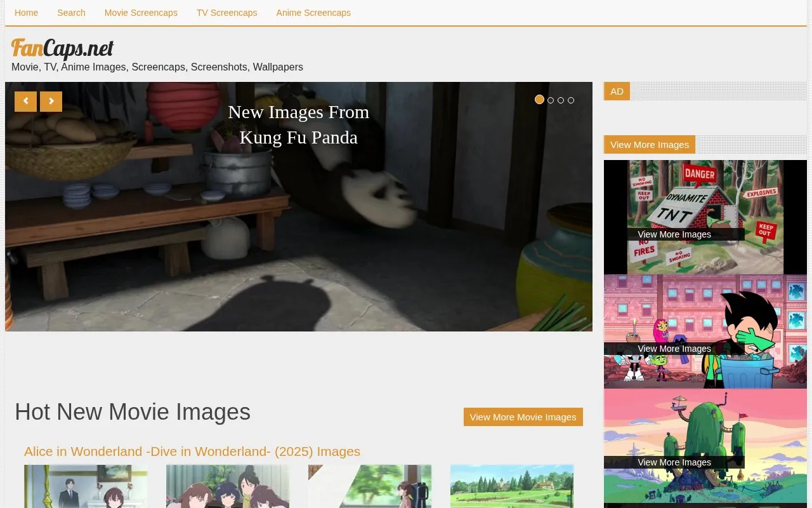Advance to next slide with right arrow
812x508 pixels.
click(51, 102)
